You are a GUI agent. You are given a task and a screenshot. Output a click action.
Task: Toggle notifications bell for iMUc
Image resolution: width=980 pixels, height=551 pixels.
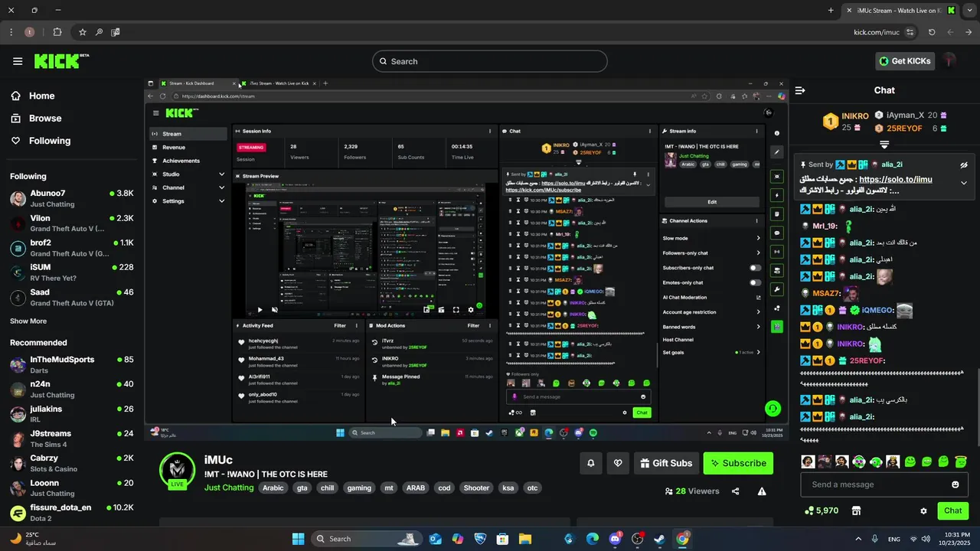pos(590,463)
